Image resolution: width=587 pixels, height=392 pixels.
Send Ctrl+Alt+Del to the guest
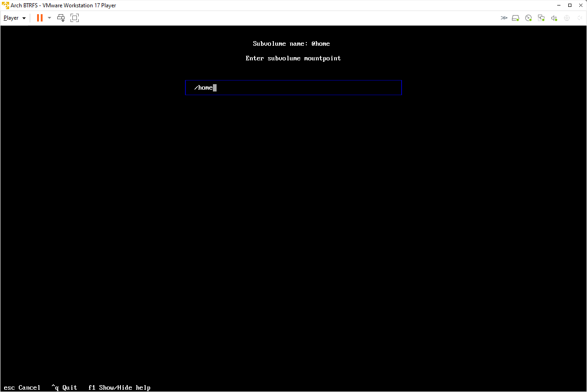(61, 18)
